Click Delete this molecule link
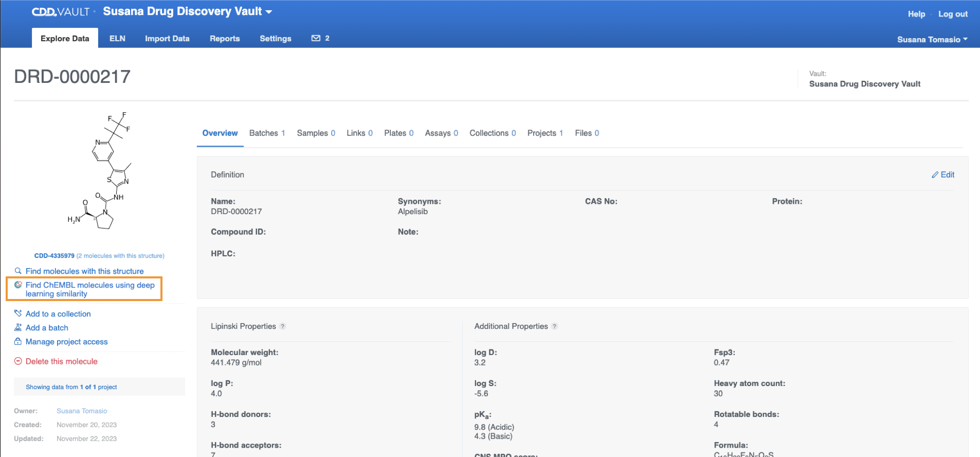This screenshot has height=457, width=980. point(62,361)
